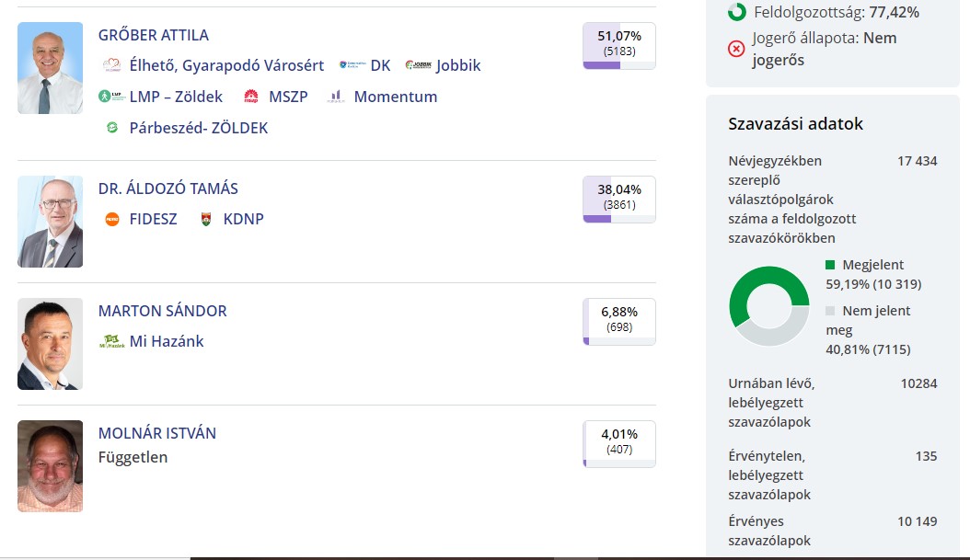This screenshot has width=970, height=560.
Task: Click Molnár István's portrait photo
Action: [51, 466]
